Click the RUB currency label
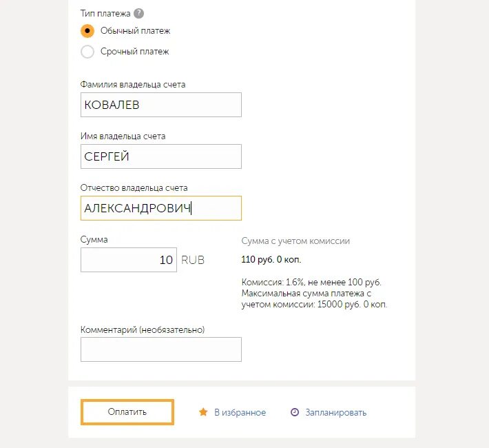This screenshot has width=489, height=448. click(193, 260)
